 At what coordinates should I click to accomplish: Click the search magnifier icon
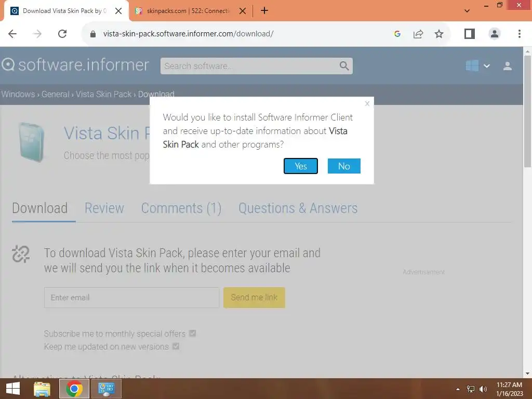click(344, 66)
